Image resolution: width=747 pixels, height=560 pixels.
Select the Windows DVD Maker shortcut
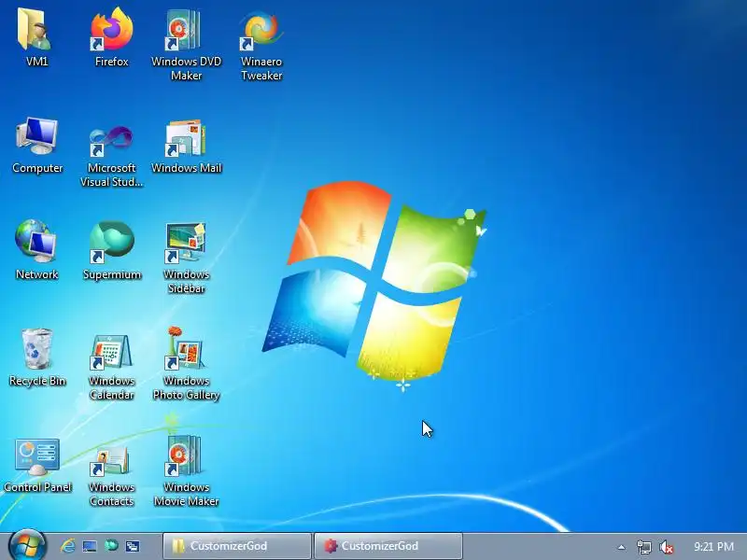[186, 44]
